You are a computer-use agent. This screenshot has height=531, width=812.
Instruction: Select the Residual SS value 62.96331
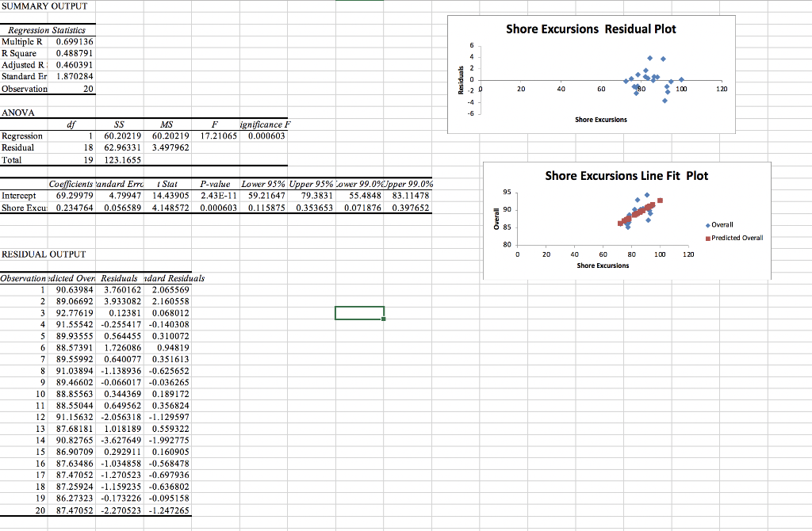coord(123,147)
